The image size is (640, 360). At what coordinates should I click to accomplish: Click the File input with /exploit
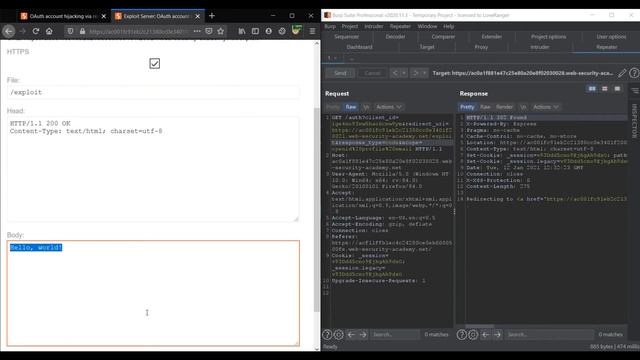click(x=153, y=92)
